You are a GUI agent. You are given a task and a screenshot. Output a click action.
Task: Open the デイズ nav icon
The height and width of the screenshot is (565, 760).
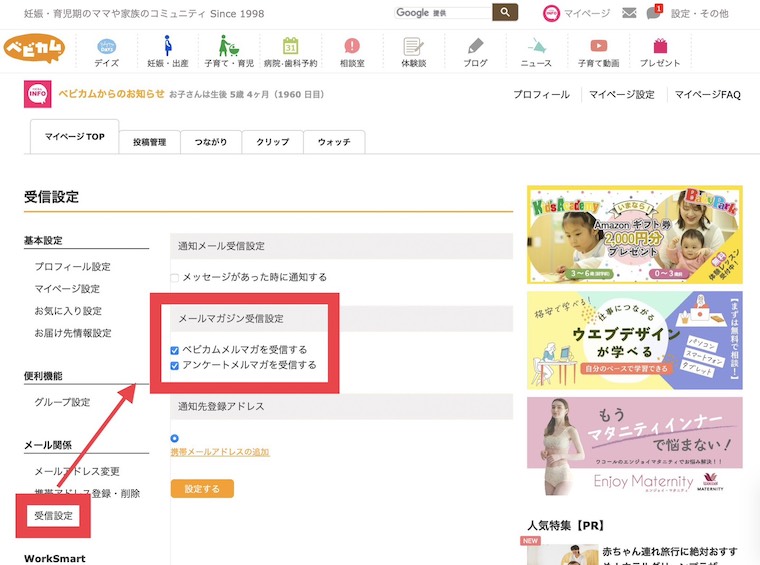click(x=106, y=46)
